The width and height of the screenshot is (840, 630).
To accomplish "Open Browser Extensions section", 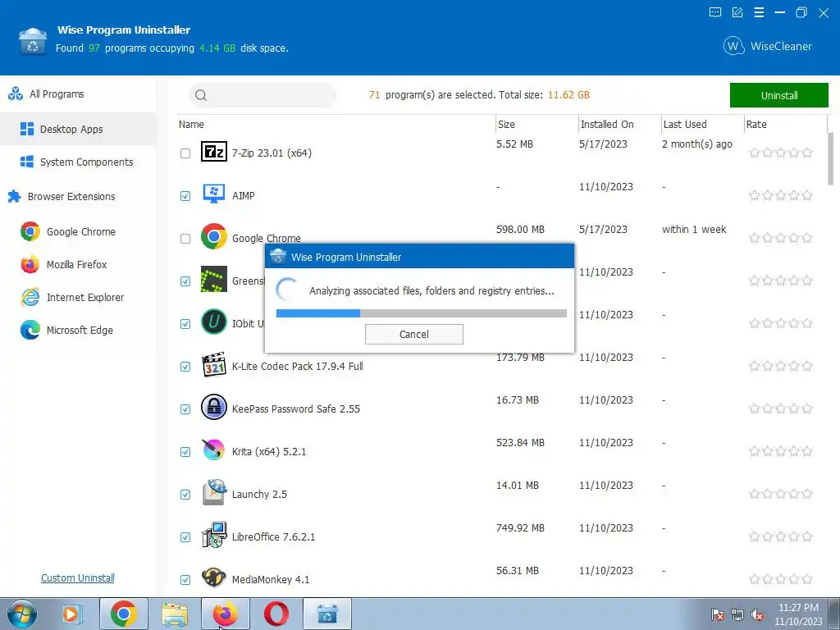I will click(78, 197).
